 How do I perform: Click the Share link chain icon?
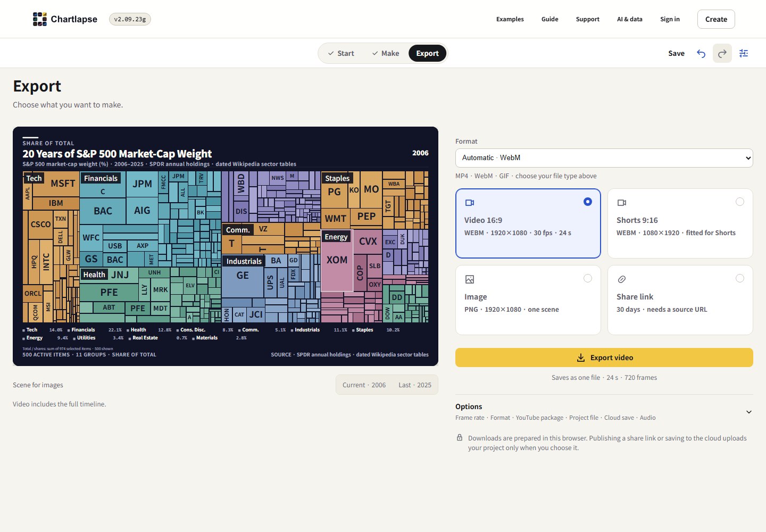click(622, 279)
